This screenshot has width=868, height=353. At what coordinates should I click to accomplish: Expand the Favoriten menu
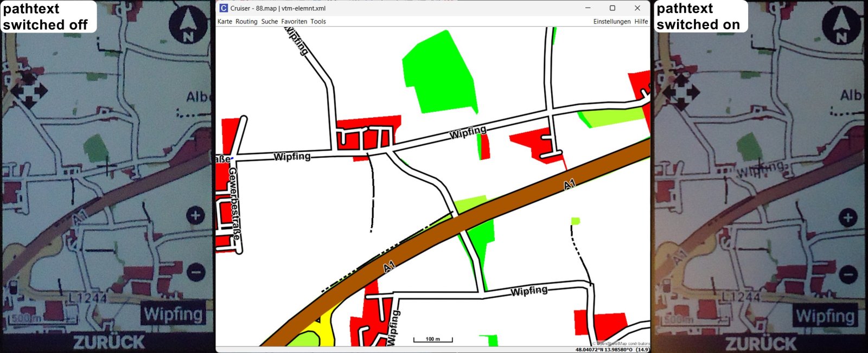point(294,22)
